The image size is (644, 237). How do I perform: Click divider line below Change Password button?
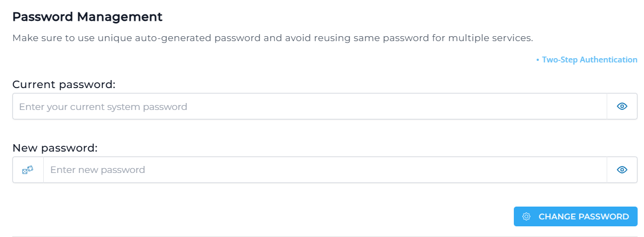click(x=325, y=236)
